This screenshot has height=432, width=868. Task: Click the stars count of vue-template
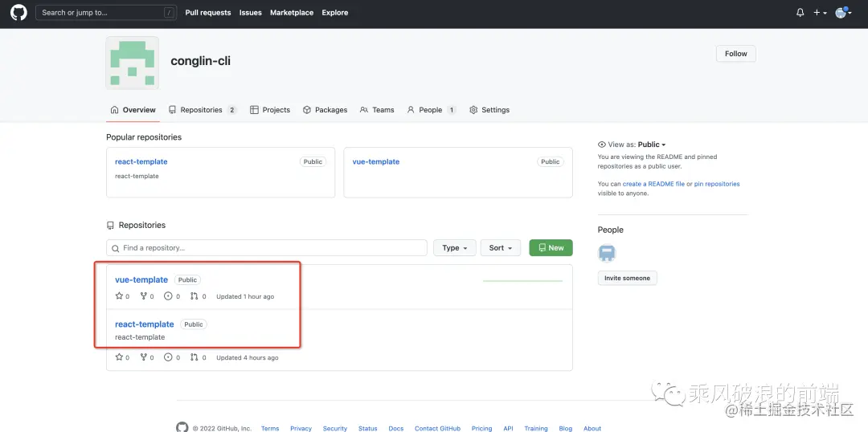pos(122,296)
